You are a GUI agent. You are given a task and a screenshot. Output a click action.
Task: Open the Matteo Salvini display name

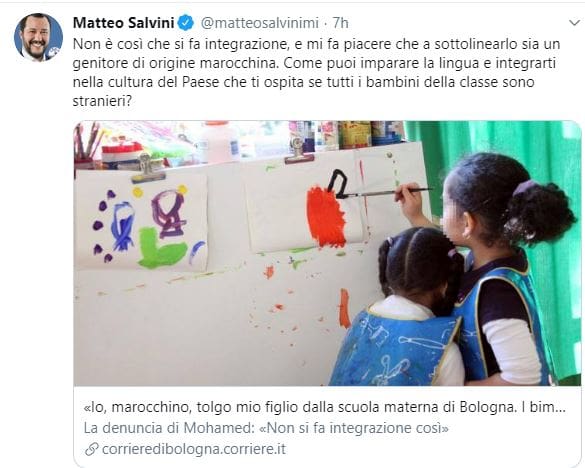tap(123, 23)
